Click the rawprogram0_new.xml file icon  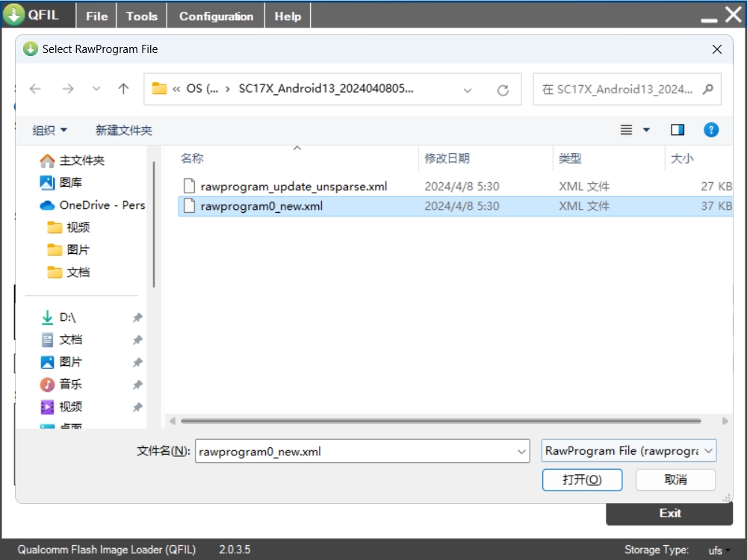click(x=189, y=206)
